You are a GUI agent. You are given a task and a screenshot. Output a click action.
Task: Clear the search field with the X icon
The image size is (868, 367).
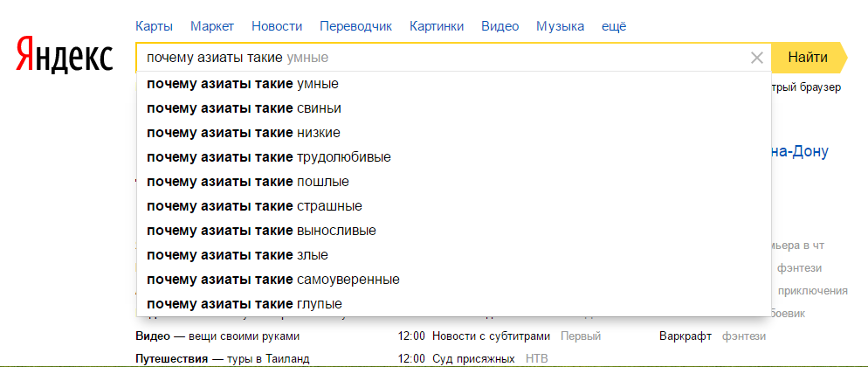(x=756, y=59)
